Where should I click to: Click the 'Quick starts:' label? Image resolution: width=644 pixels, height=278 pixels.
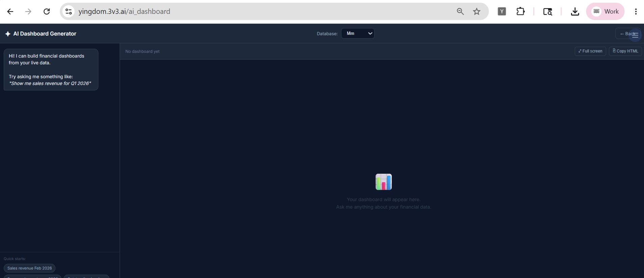15,259
